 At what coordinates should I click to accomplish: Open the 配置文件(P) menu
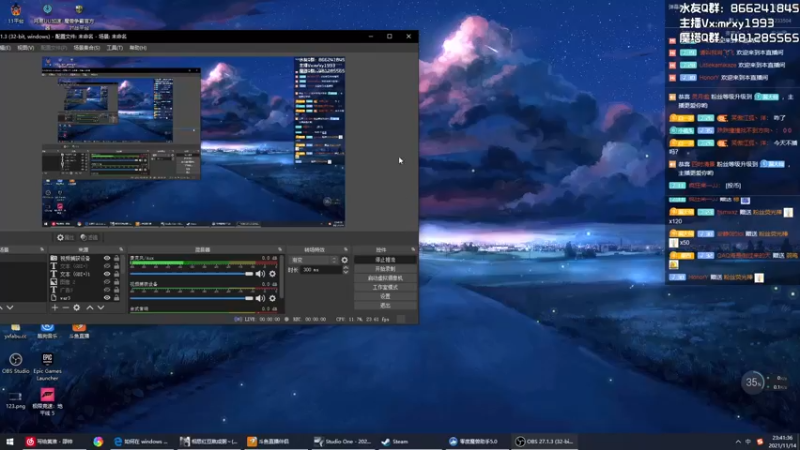(54, 48)
